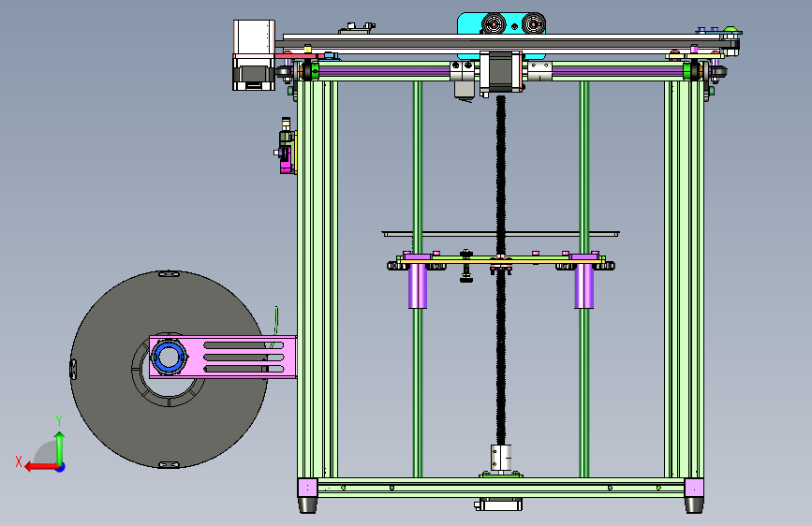Image resolution: width=812 pixels, height=526 pixels.
Task: Click the blue origin dot of triad
Action: tap(61, 467)
